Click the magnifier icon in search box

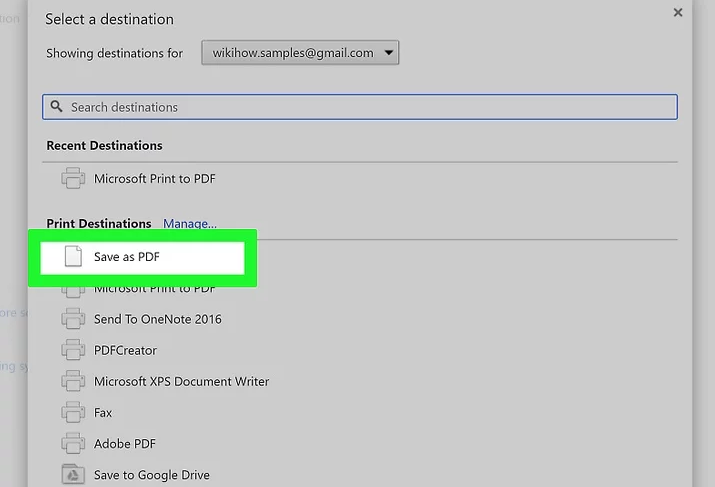(x=57, y=107)
